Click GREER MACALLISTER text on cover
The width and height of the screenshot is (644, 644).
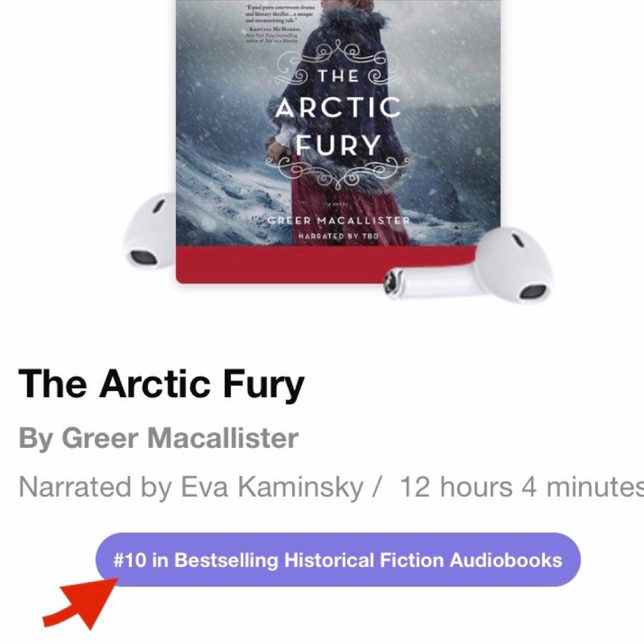339,221
